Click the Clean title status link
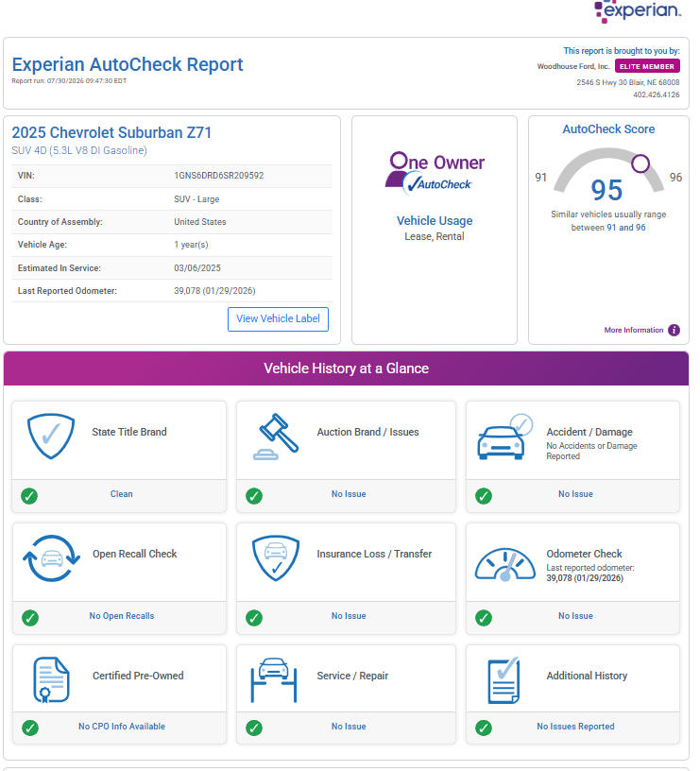Image resolution: width=700 pixels, height=771 pixels. pyautogui.click(x=122, y=493)
